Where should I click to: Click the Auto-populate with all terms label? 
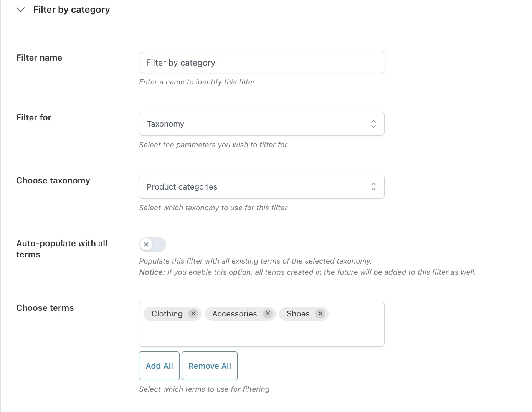pyautogui.click(x=62, y=249)
